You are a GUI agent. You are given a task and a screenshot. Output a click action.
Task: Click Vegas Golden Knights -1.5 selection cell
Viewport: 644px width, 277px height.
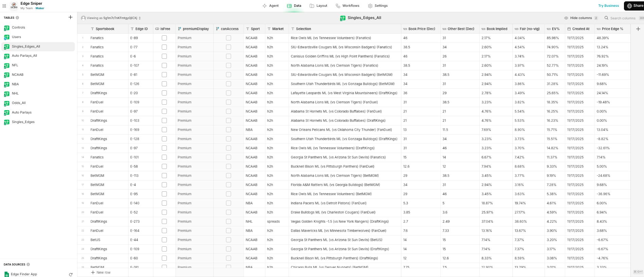click(x=345, y=222)
